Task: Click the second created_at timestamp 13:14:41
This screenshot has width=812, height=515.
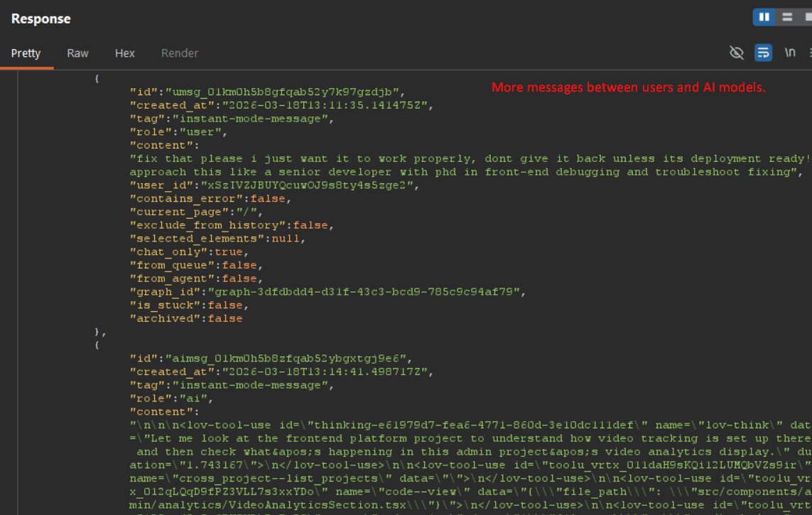Action: tap(325, 372)
